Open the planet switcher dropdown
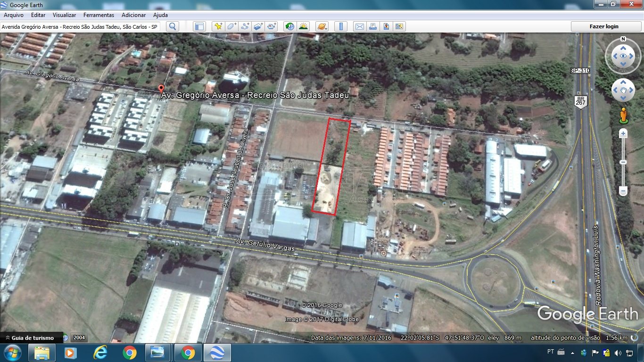Screen dimensions: 644x362 coord(322,26)
